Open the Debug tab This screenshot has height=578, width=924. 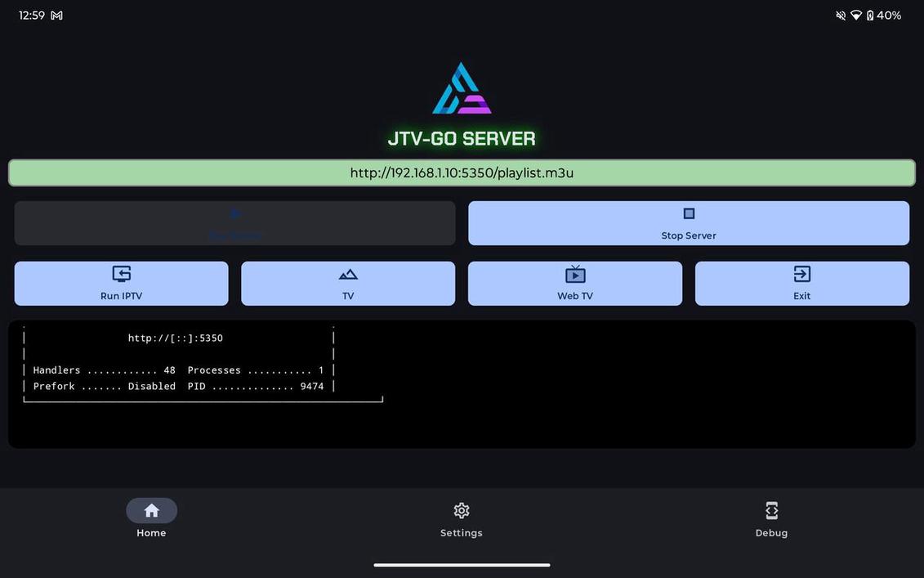pos(771,518)
